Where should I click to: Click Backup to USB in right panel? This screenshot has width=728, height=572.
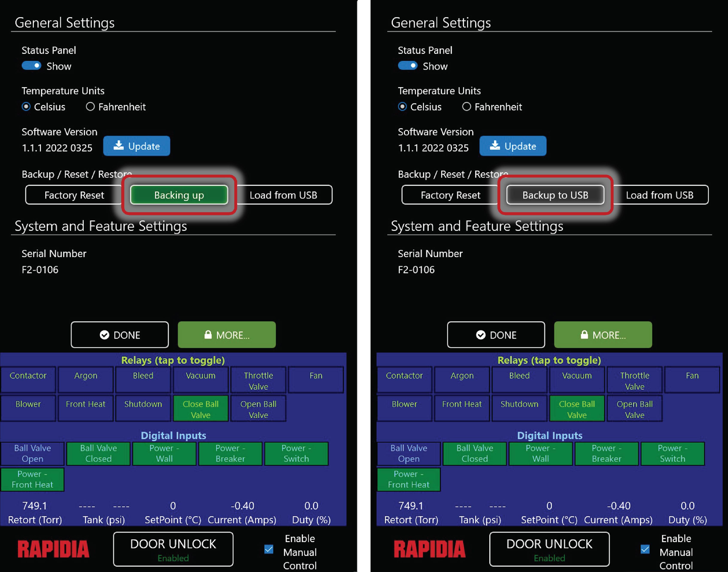tap(555, 195)
